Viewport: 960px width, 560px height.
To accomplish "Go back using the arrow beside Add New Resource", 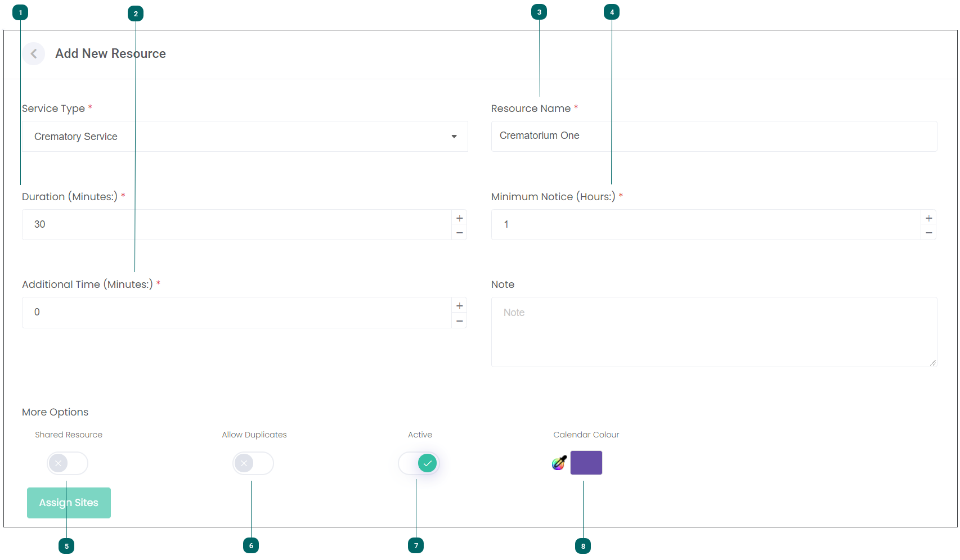I will (34, 54).
